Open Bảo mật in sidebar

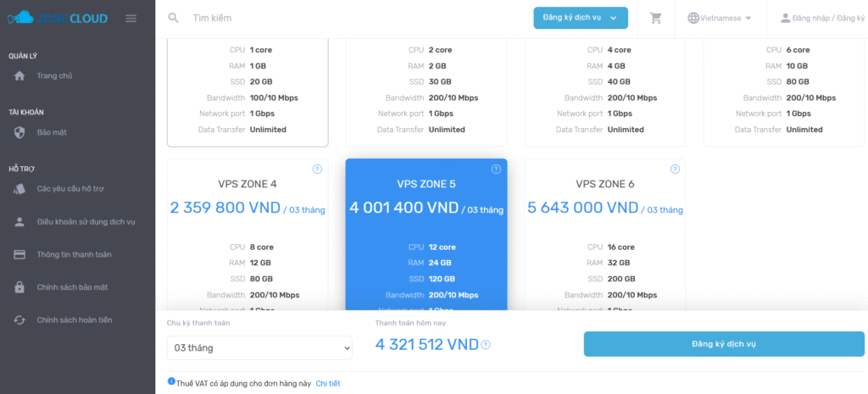point(52,132)
